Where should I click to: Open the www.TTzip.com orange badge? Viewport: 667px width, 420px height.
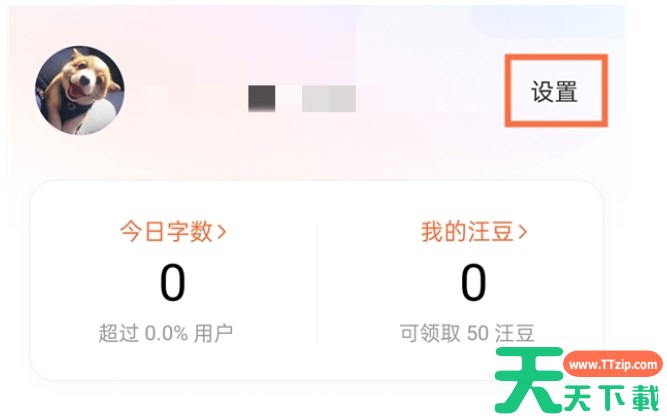[x=614, y=366]
